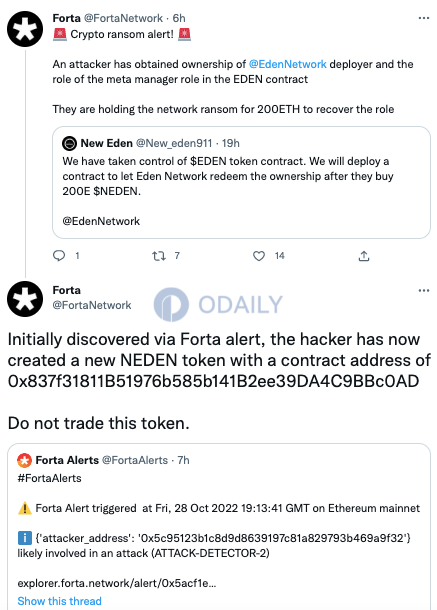The height and width of the screenshot is (610, 437).
Task: Retweet the Crypto ransom alert tweet
Action: click(159, 256)
